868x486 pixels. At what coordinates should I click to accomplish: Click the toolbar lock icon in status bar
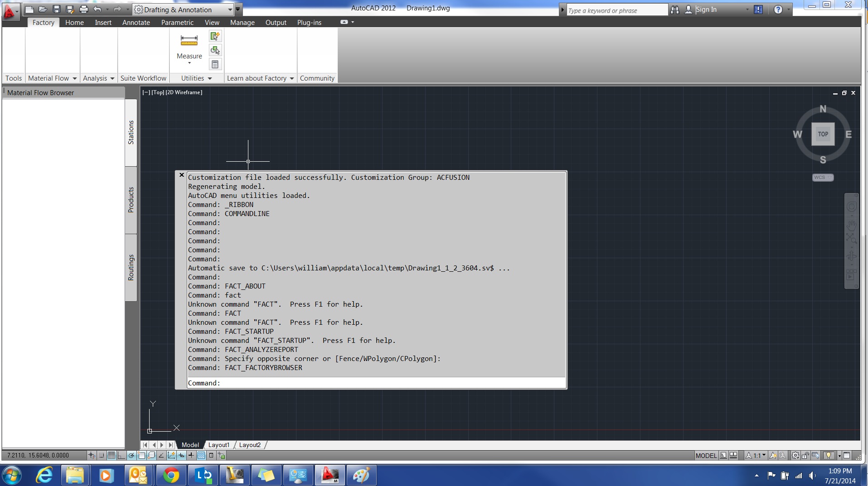[805, 455]
